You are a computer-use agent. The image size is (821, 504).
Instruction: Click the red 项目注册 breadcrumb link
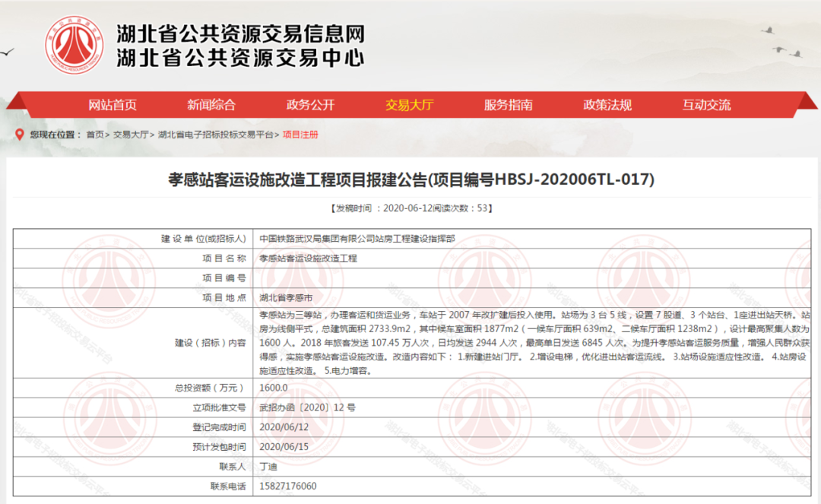point(300,135)
